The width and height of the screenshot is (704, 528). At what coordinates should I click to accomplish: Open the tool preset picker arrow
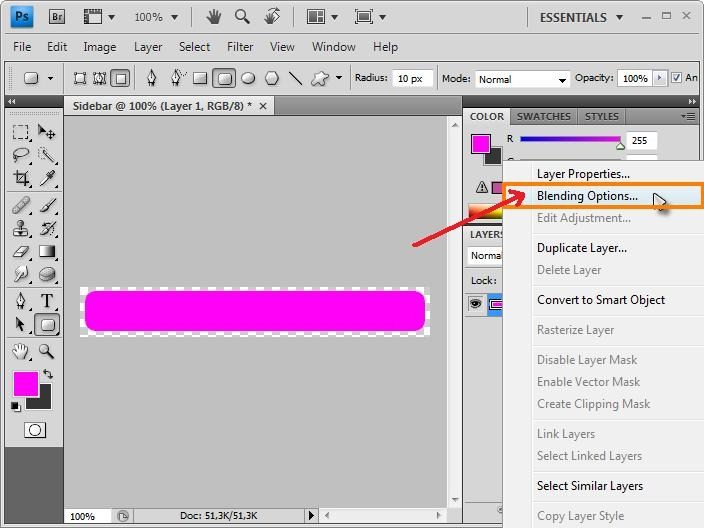coord(50,78)
